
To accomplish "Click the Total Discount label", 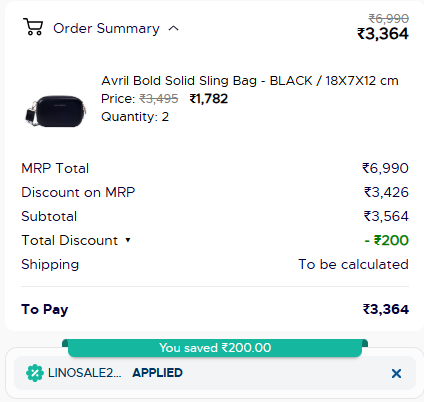I will (x=70, y=240).
